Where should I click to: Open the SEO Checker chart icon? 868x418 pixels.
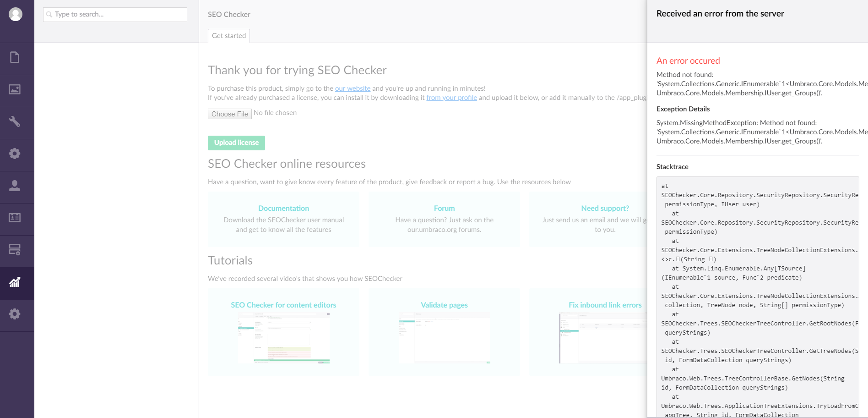point(15,282)
